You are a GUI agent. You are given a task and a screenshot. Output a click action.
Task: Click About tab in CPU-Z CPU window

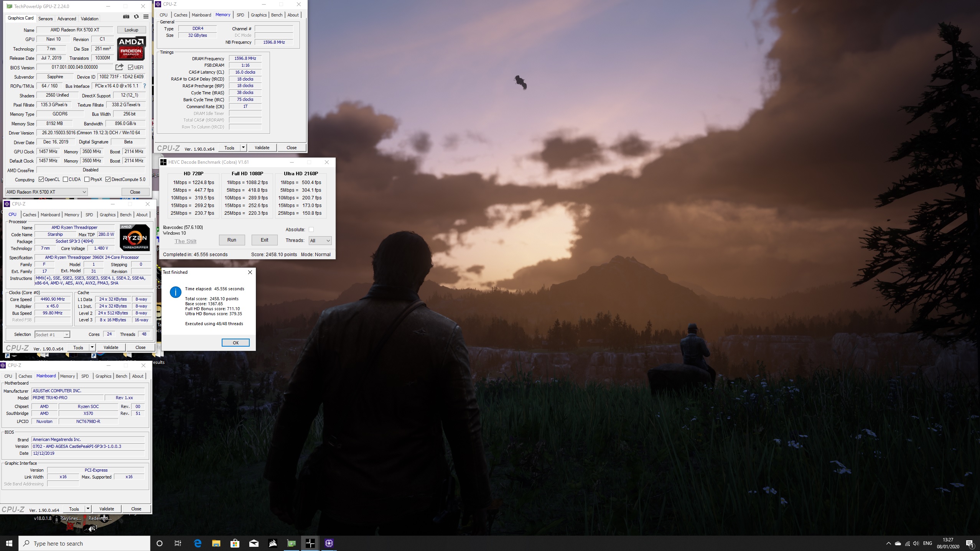click(x=142, y=215)
